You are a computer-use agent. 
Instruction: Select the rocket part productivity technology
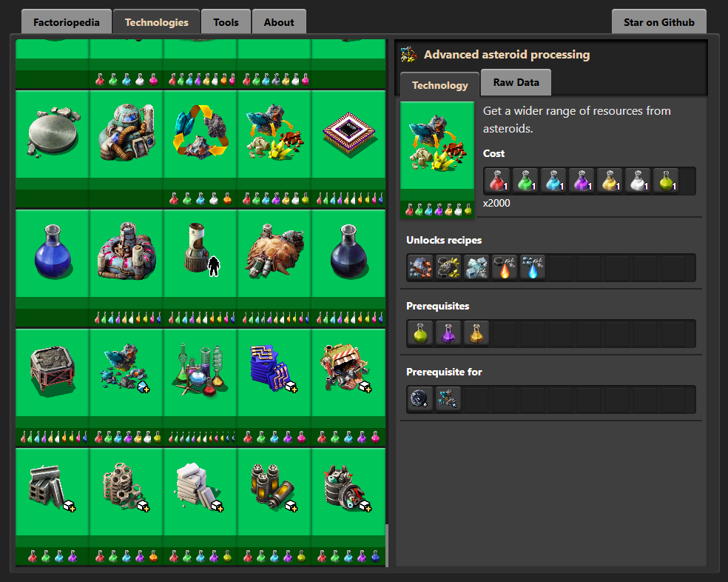tap(348, 506)
